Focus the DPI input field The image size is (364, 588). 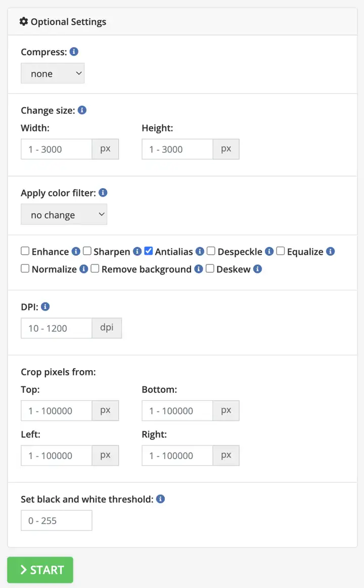[57, 328]
